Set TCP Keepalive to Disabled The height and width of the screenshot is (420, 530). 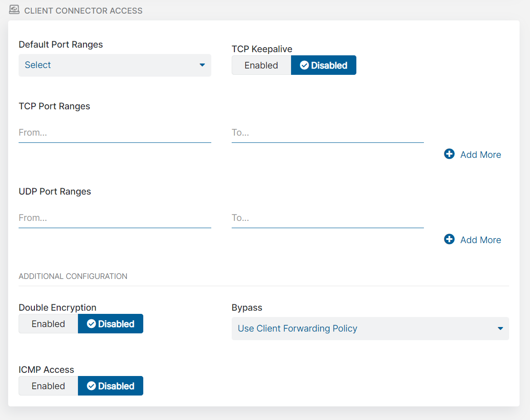(x=324, y=65)
